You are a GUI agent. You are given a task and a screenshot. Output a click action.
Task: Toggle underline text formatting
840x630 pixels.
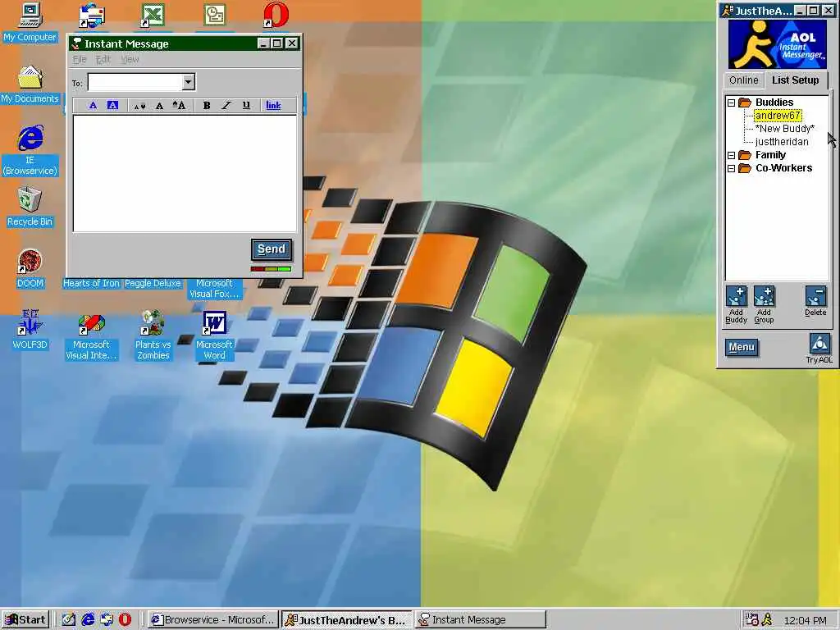click(x=246, y=106)
